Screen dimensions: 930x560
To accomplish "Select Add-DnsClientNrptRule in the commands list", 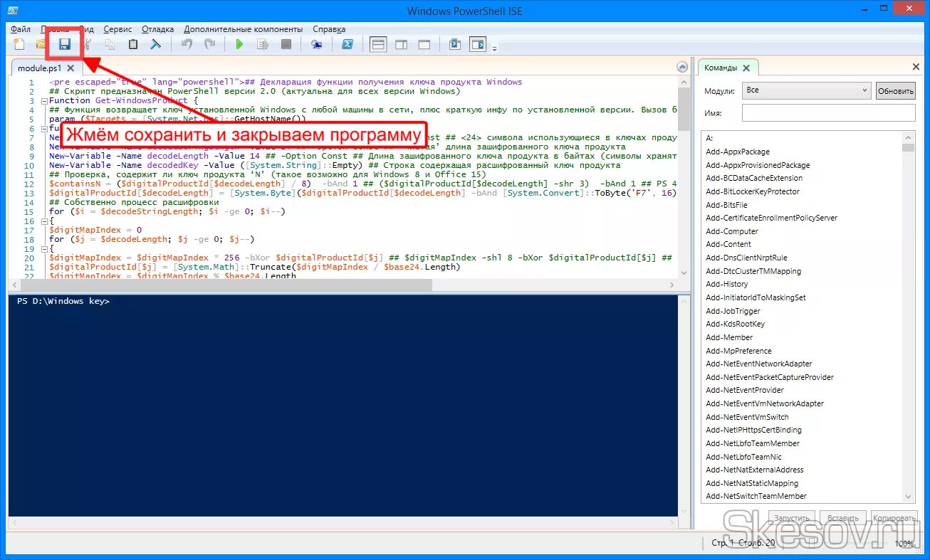I will [746, 258].
